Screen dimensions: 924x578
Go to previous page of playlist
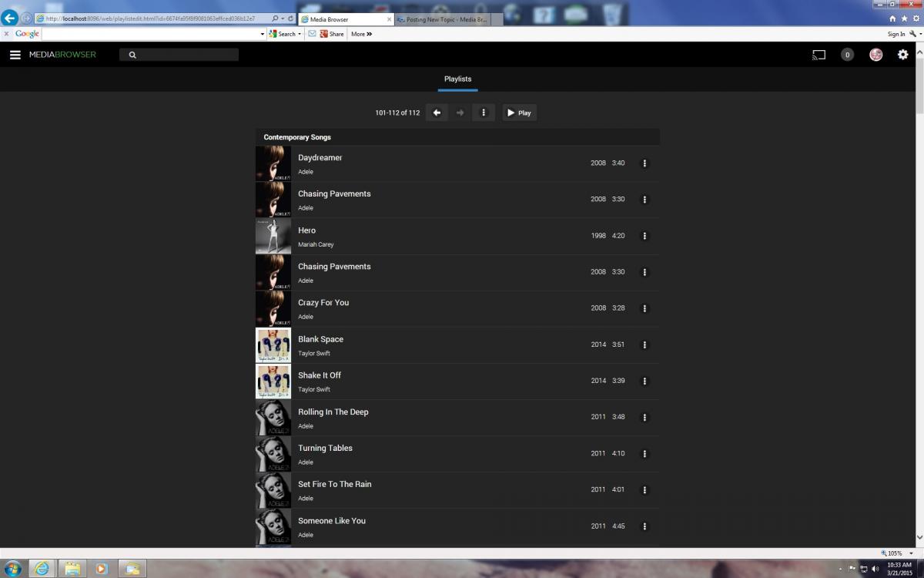click(437, 113)
